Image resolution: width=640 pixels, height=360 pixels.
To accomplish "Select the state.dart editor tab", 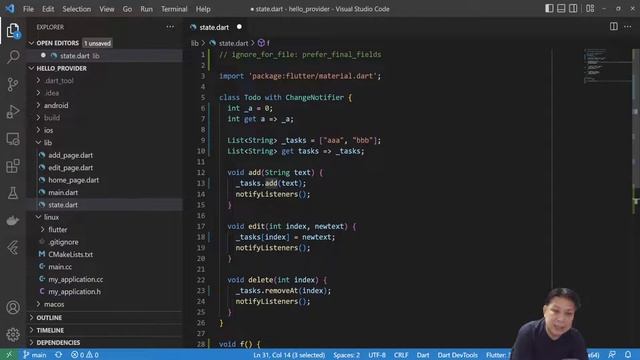I will click(x=214, y=27).
